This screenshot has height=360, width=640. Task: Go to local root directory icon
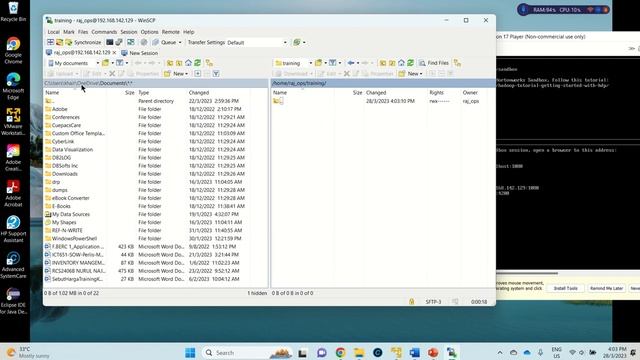click(179, 63)
